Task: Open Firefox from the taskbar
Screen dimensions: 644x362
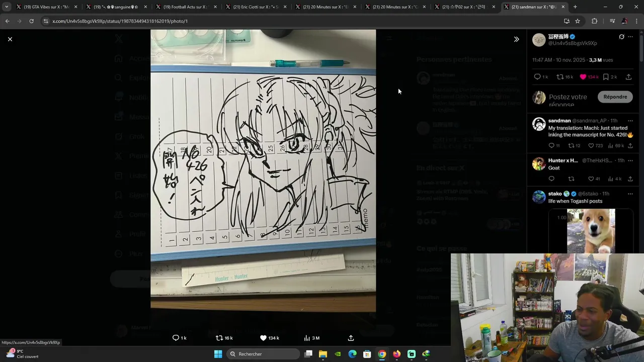Action: [396, 354]
